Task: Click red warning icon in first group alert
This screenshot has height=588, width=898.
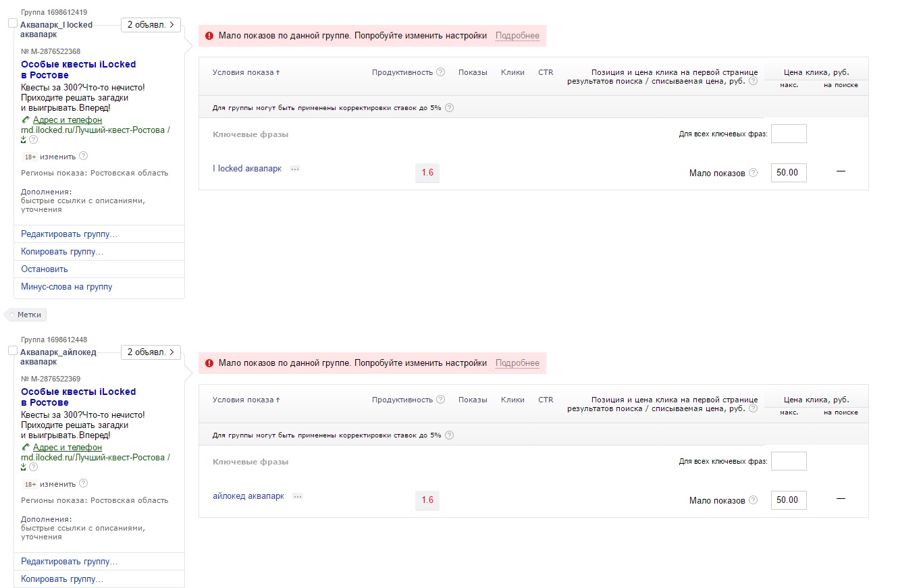Action: (x=209, y=36)
